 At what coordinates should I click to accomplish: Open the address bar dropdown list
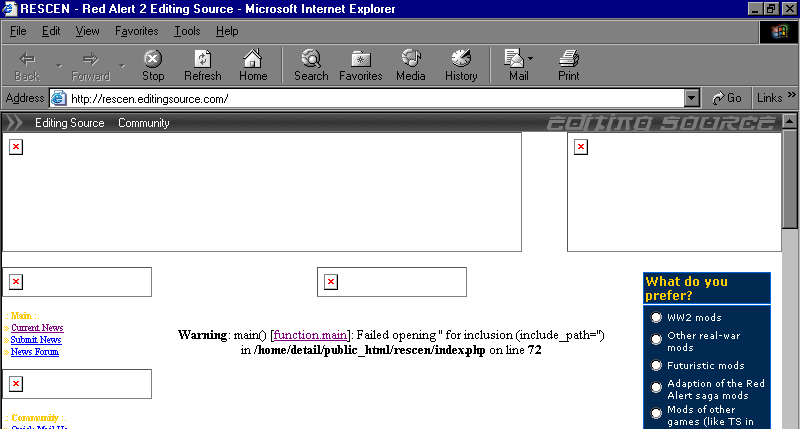click(692, 98)
